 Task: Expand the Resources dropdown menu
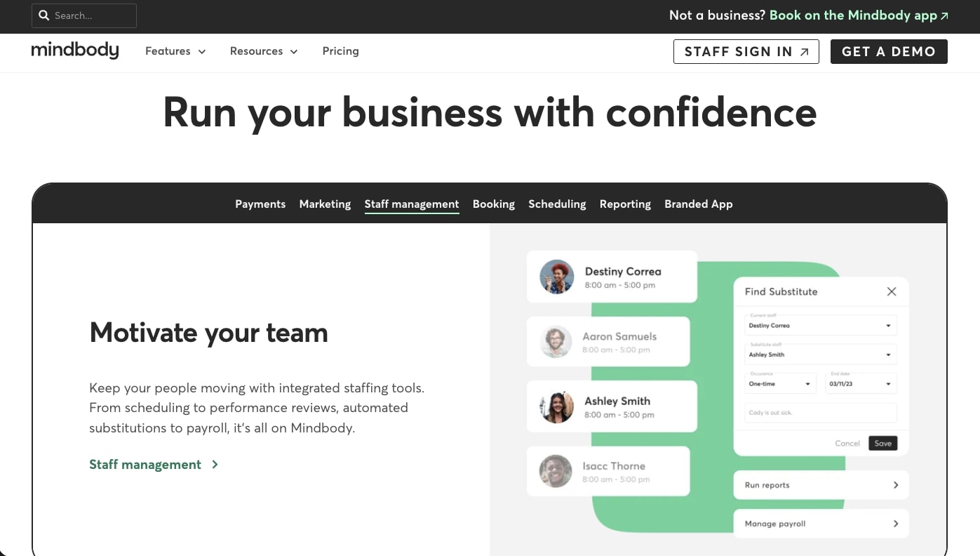(x=264, y=51)
